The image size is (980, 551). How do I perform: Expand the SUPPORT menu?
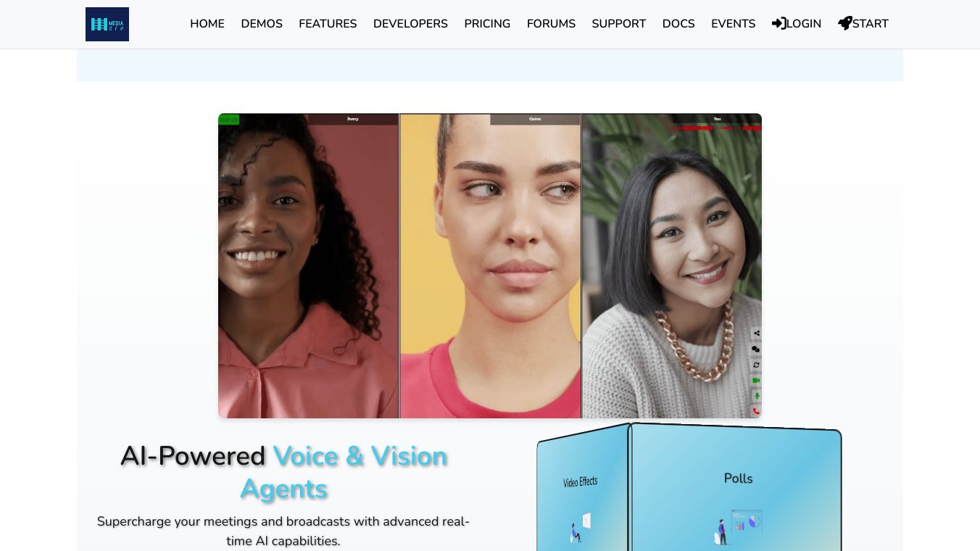click(x=618, y=24)
